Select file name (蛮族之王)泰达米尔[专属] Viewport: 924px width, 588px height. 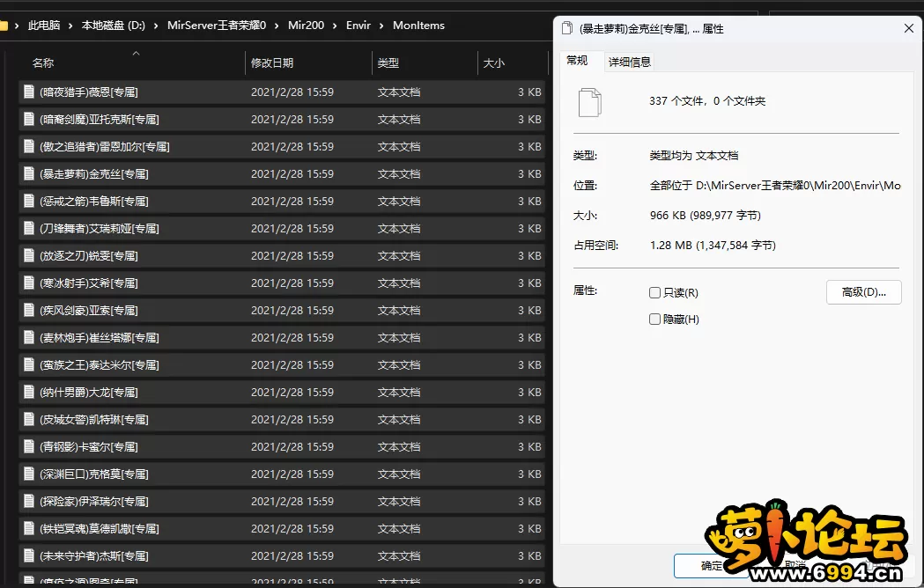(x=100, y=364)
